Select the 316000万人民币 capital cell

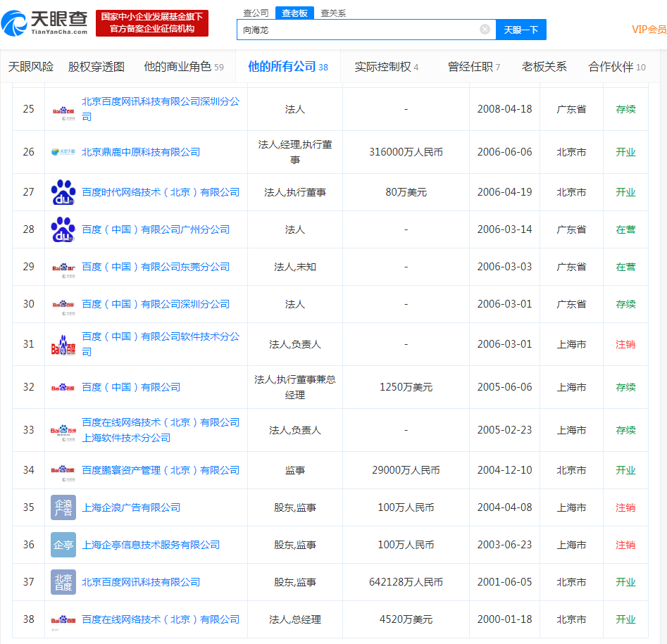click(x=406, y=152)
